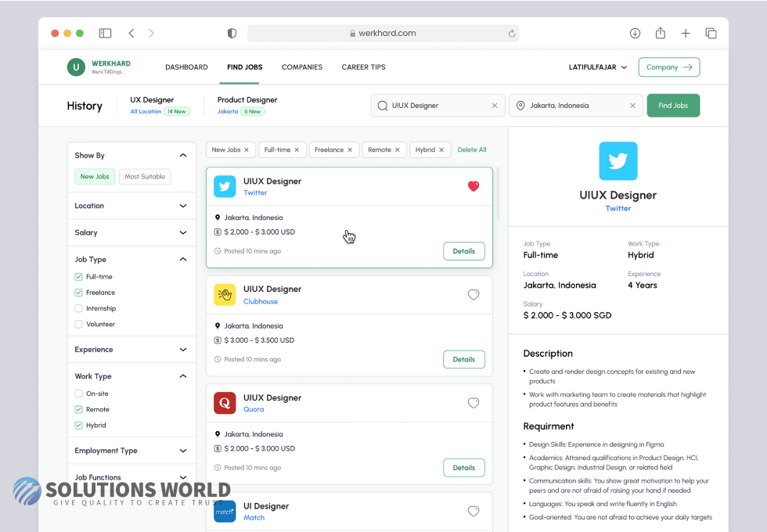Remove the Remote filter chip
The height and width of the screenshot is (532, 767).
coord(398,150)
